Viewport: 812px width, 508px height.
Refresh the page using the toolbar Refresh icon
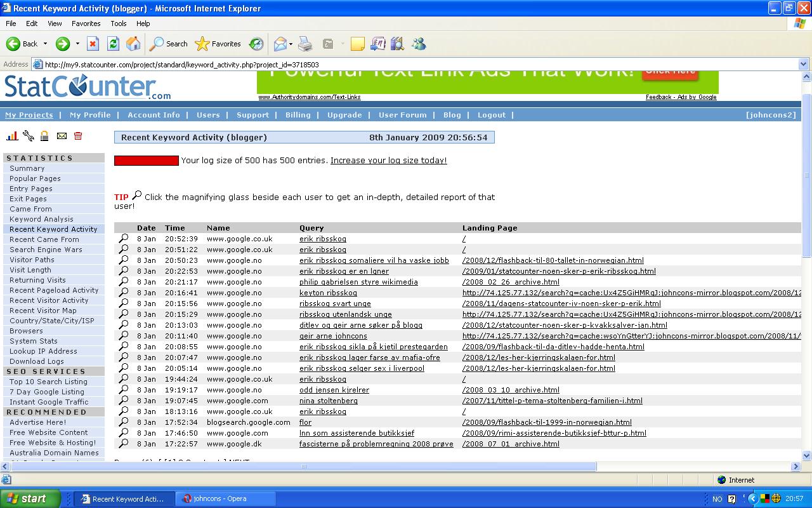(113, 44)
